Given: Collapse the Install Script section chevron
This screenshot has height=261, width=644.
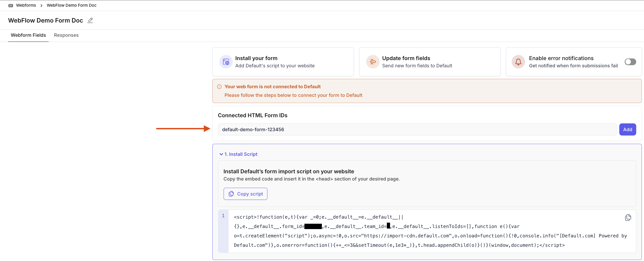Looking at the screenshot, I should [x=221, y=154].
